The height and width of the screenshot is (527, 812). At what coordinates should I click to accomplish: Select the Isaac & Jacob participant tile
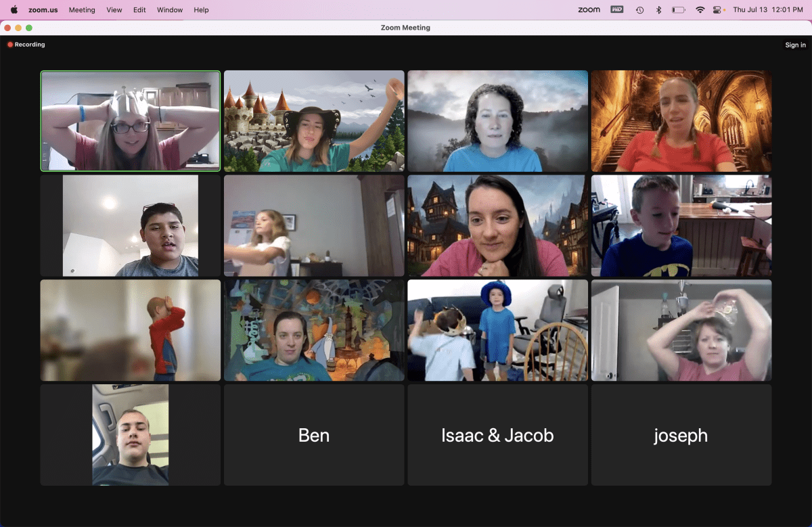pyautogui.click(x=497, y=435)
